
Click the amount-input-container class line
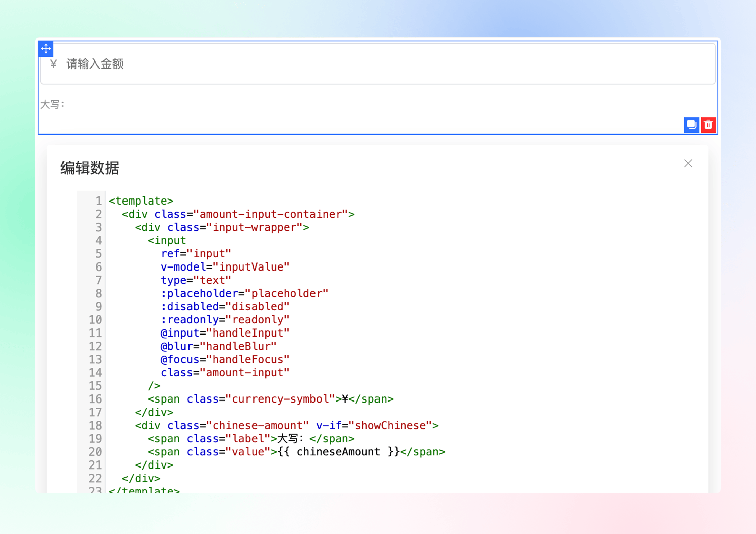(x=238, y=214)
